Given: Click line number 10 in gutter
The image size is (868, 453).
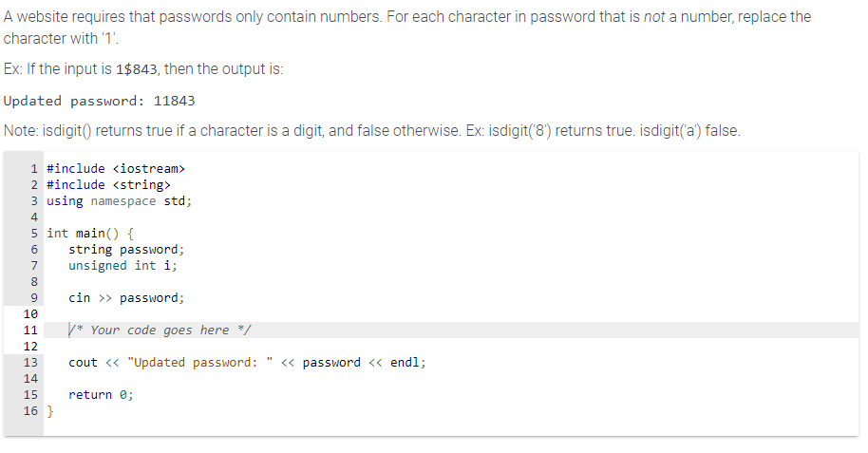Looking at the screenshot, I should click(x=30, y=314).
